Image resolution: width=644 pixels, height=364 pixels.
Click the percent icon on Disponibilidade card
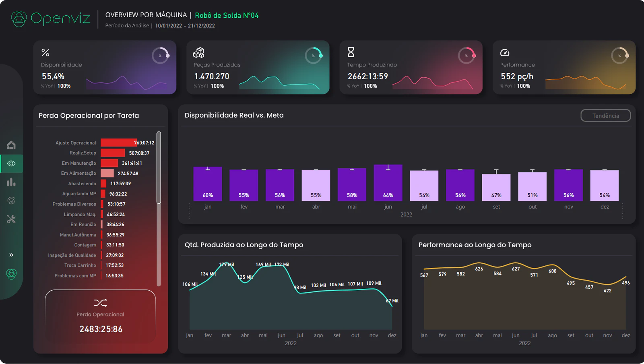coord(45,53)
